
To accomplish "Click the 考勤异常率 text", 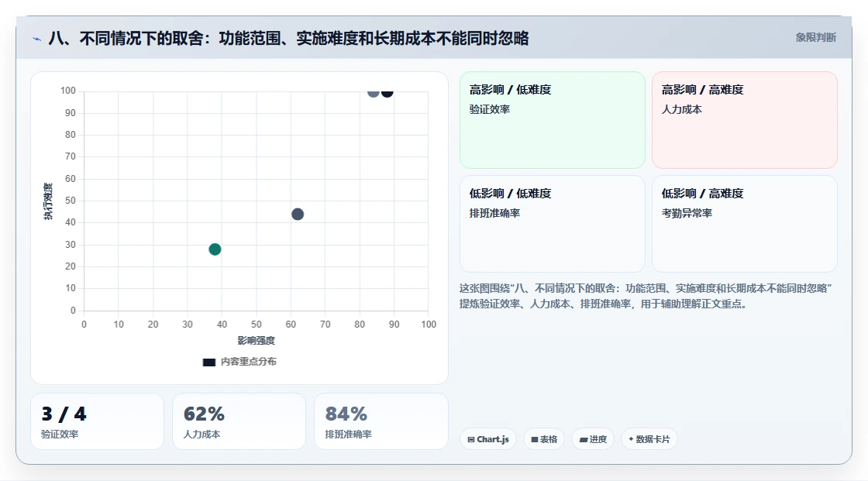I will pyautogui.click(x=687, y=213).
